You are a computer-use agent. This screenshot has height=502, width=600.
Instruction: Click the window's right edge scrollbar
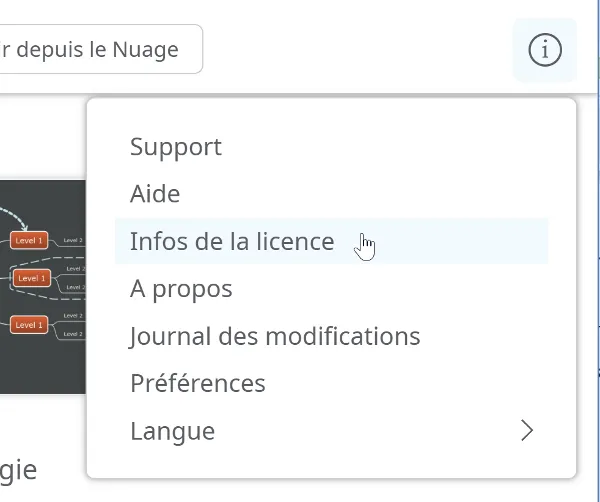point(598,251)
